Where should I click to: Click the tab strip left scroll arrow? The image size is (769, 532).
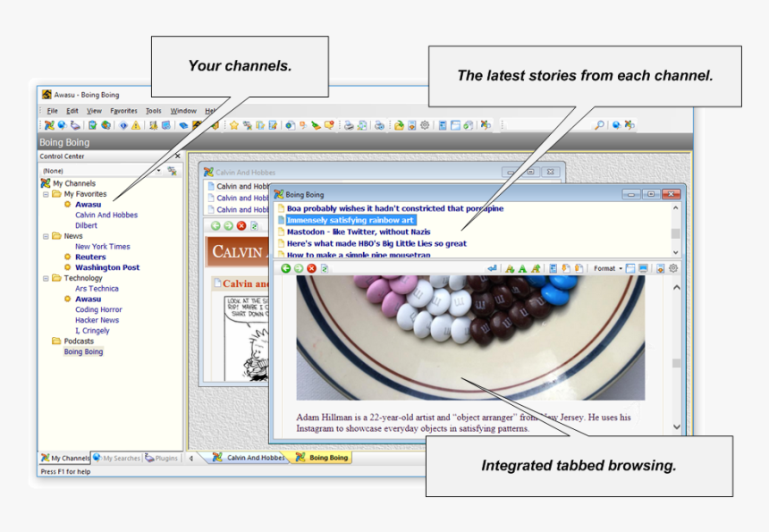190,459
